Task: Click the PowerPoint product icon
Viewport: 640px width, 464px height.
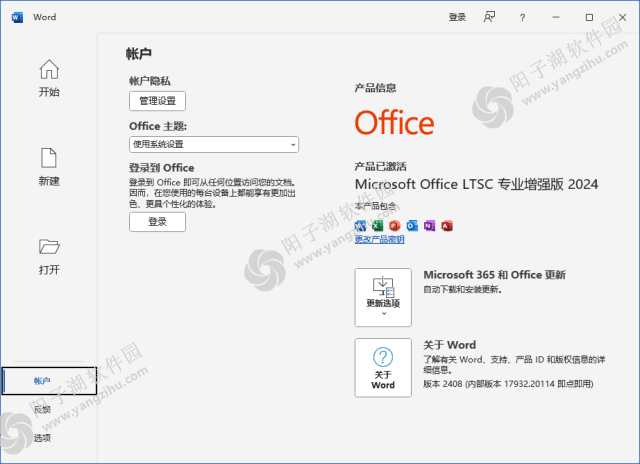Action: (x=395, y=226)
